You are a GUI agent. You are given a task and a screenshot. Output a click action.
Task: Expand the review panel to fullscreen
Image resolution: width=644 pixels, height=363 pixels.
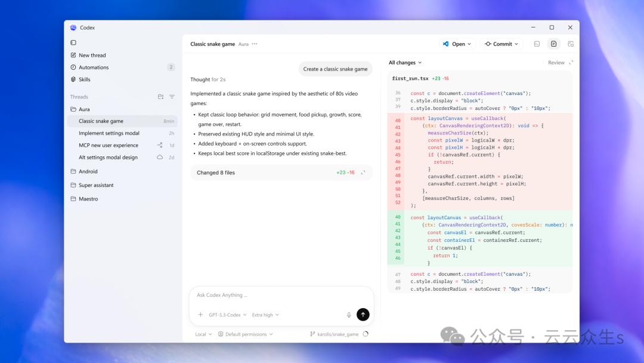[571, 63]
